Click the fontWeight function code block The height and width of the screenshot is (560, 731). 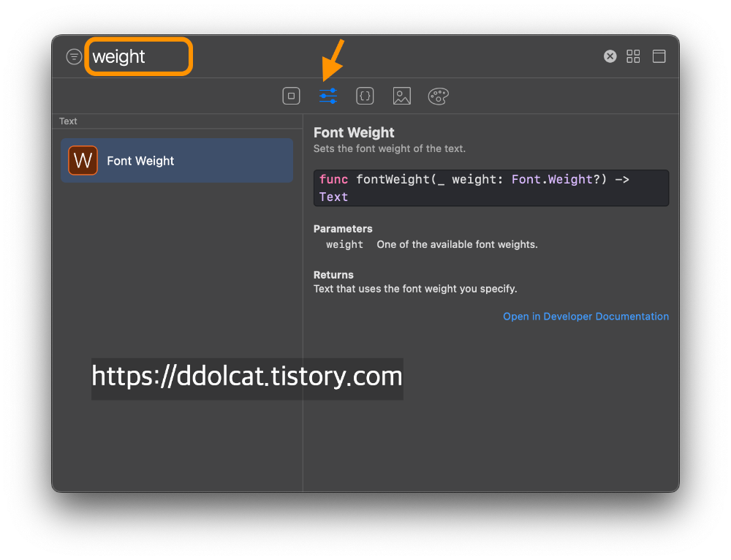pyautogui.click(x=491, y=188)
